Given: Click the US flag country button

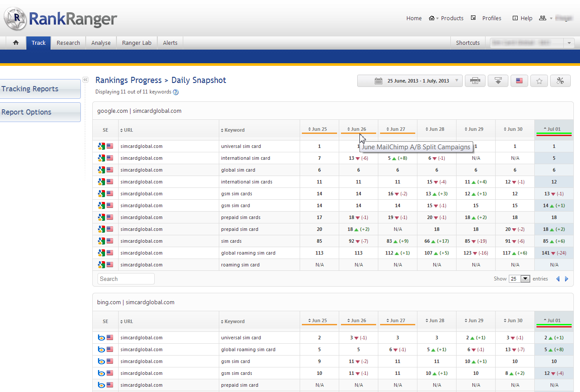Looking at the screenshot, I should [x=519, y=81].
